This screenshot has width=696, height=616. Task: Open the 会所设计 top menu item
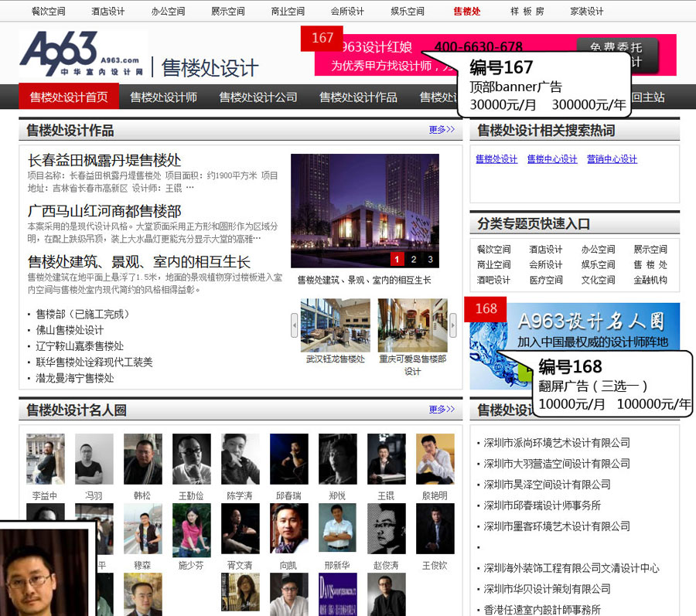click(347, 11)
